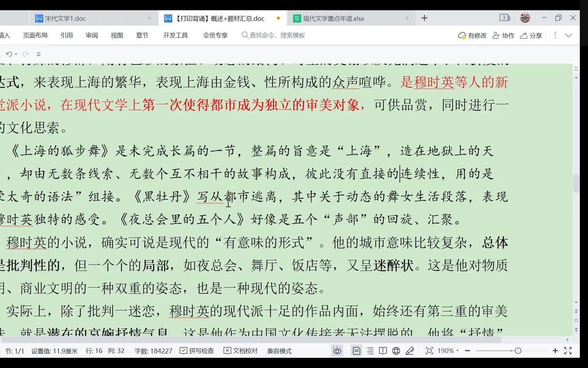588x368 pixels.
Task: Open a new tab with plus button
Action: tap(424, 18)
